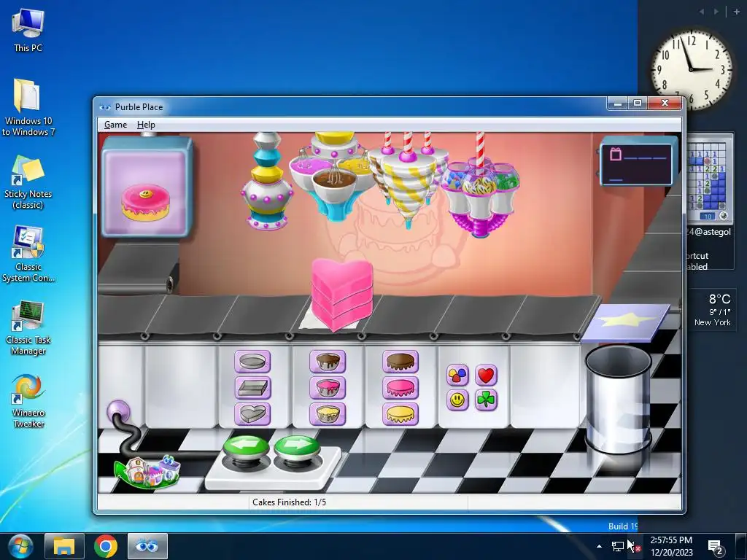Viewport: 747px width, 560px height.
Task: Open Winaero Tweaker desktop shortcut
Action: pyautogui.click(x=28, y=402)
